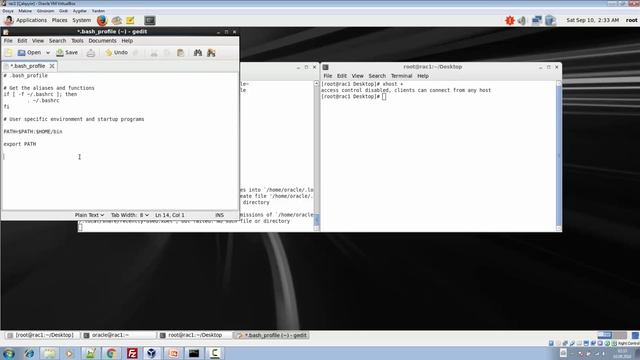Open Internet Explorer from Windows taskbar

[29, 353]
